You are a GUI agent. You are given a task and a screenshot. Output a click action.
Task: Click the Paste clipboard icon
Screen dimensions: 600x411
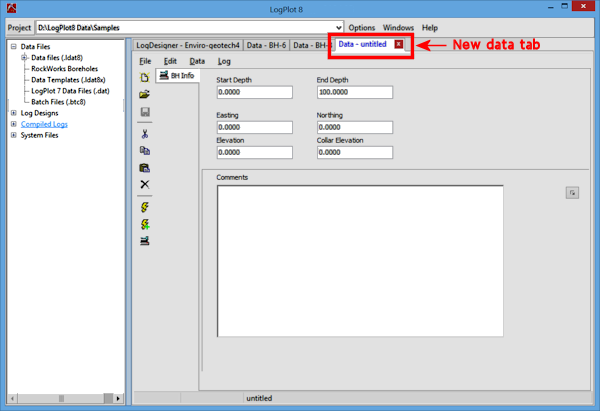click(145, 168)
